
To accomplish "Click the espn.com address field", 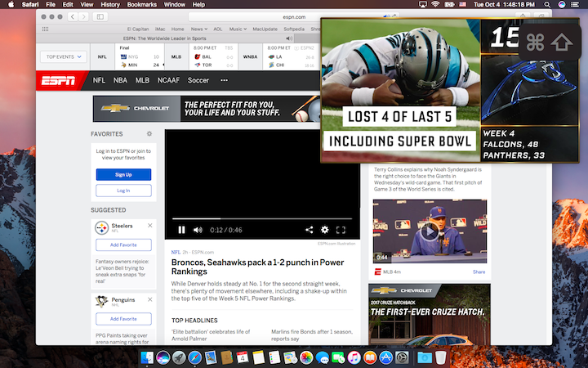I will click(x=294, y=17).
